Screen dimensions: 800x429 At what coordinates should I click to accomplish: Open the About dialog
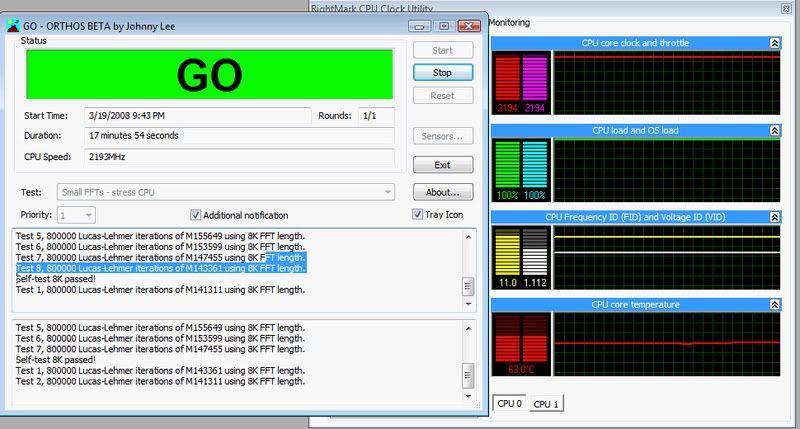(x=442, y=192)
